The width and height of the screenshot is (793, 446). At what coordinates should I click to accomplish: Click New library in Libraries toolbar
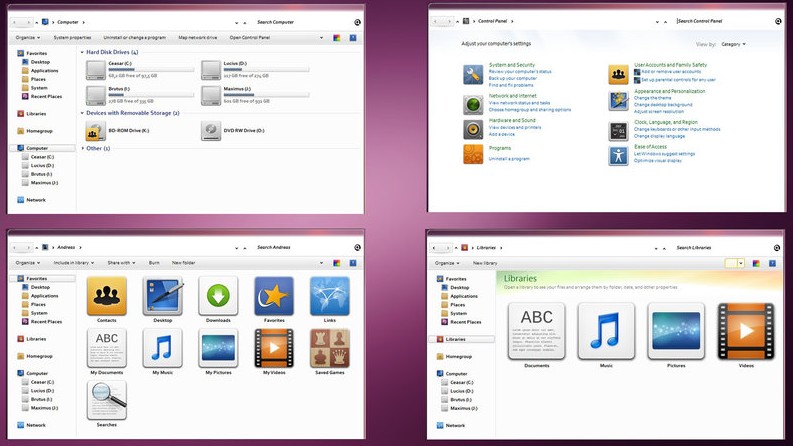(x=485, y=263)
